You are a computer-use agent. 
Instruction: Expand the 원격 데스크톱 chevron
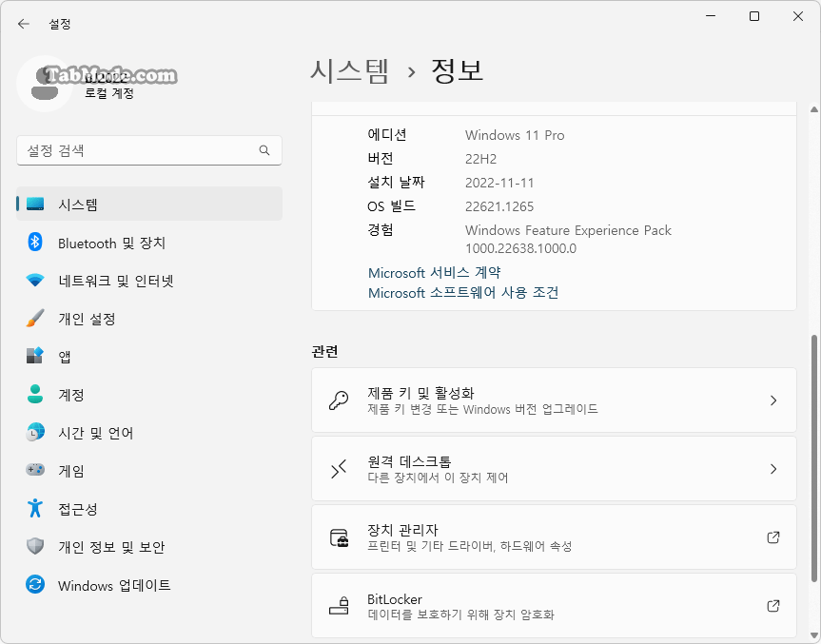click(x=773, y=469)
